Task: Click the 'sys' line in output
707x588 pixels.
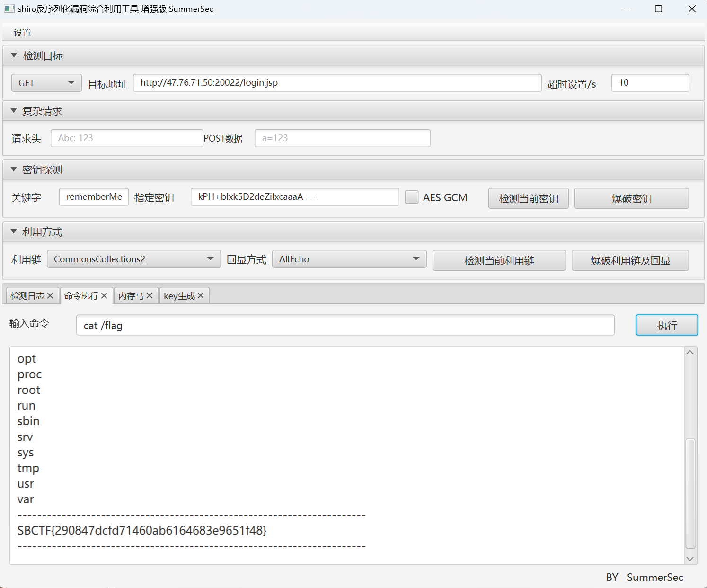Action: coord(26,453)
